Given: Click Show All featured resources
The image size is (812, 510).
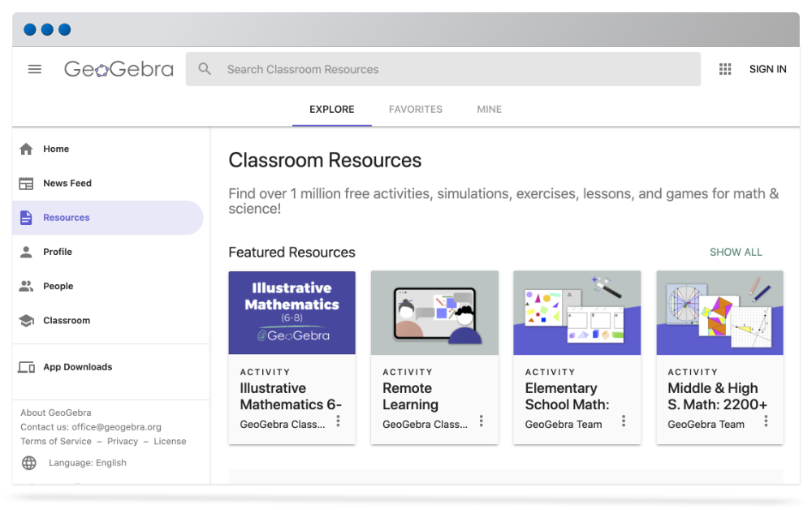Looking at the screenshot, I should (736, 252).
